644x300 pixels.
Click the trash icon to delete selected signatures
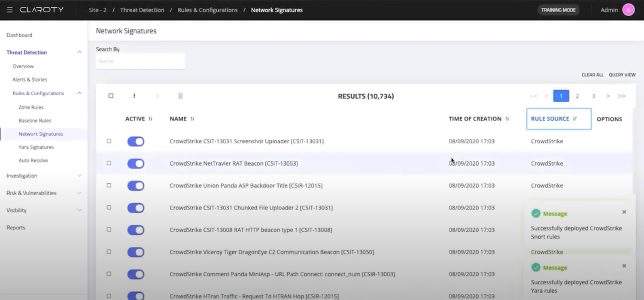(180, 96)
